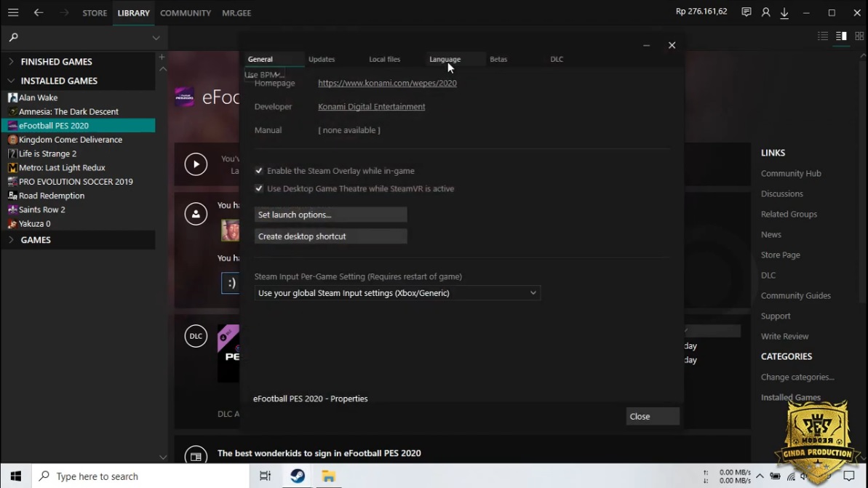Screen dimensions: 868x488
Task: Open the Community Guides link
Action: pos(795,295)
